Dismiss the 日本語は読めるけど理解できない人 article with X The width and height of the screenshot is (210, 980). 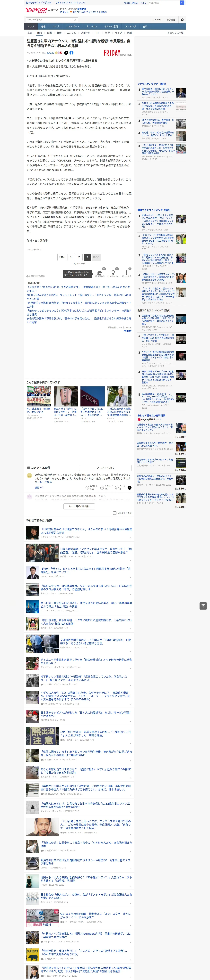[130, 538]
